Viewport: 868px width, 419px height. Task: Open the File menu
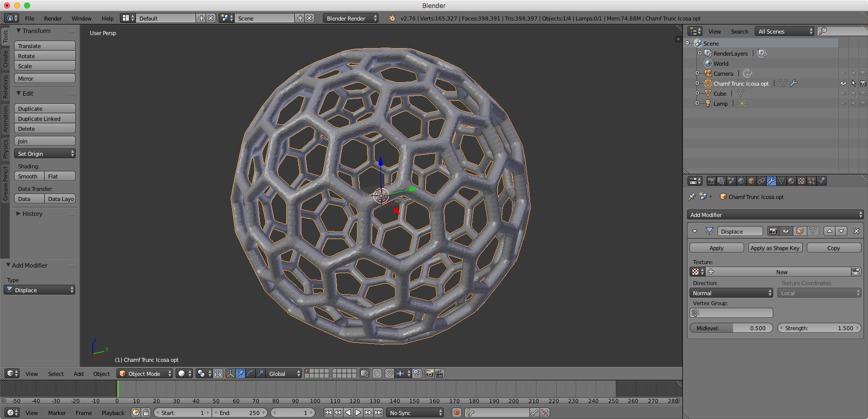pos(30,19)
